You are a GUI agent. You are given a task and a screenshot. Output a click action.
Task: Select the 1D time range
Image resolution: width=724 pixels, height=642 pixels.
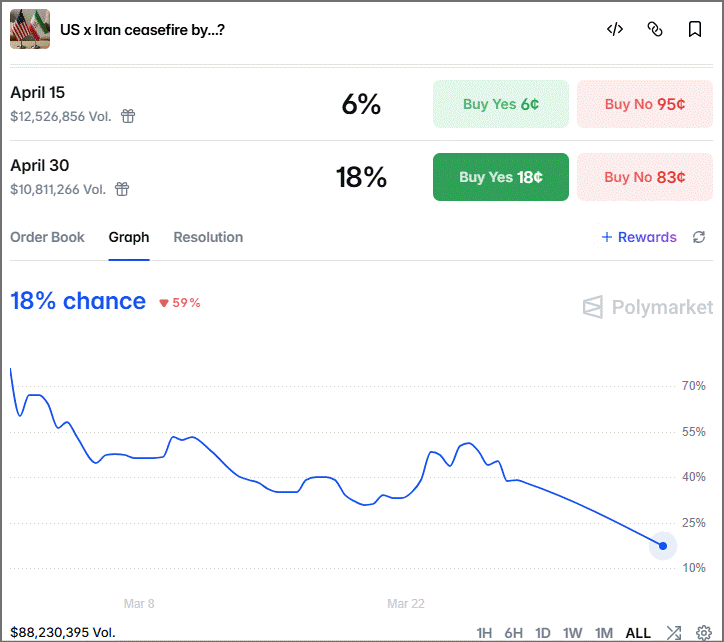(x=543, y=632)
